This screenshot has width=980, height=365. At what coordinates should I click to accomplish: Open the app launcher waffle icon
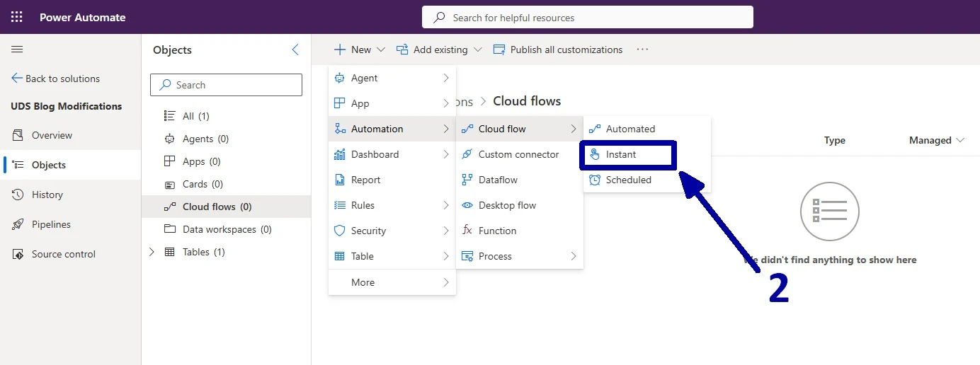pyautogui.click(x=17, y=17)
